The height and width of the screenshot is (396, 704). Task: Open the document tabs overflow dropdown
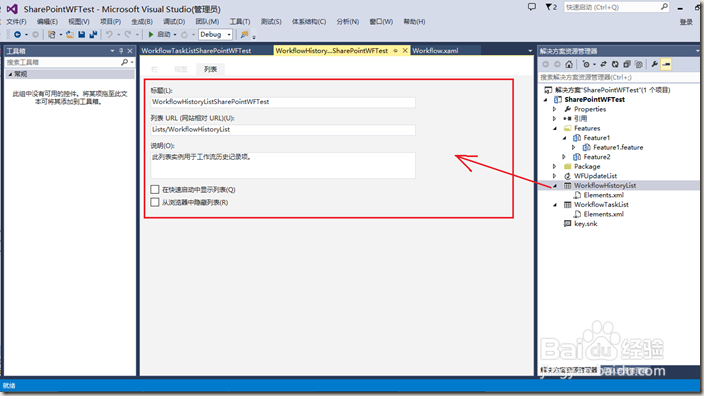coord(530,51)
